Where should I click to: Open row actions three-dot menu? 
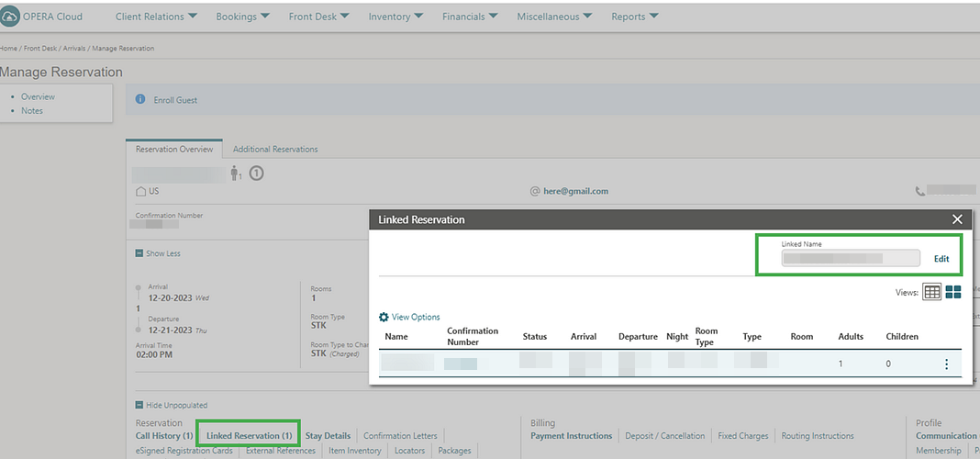946,364
